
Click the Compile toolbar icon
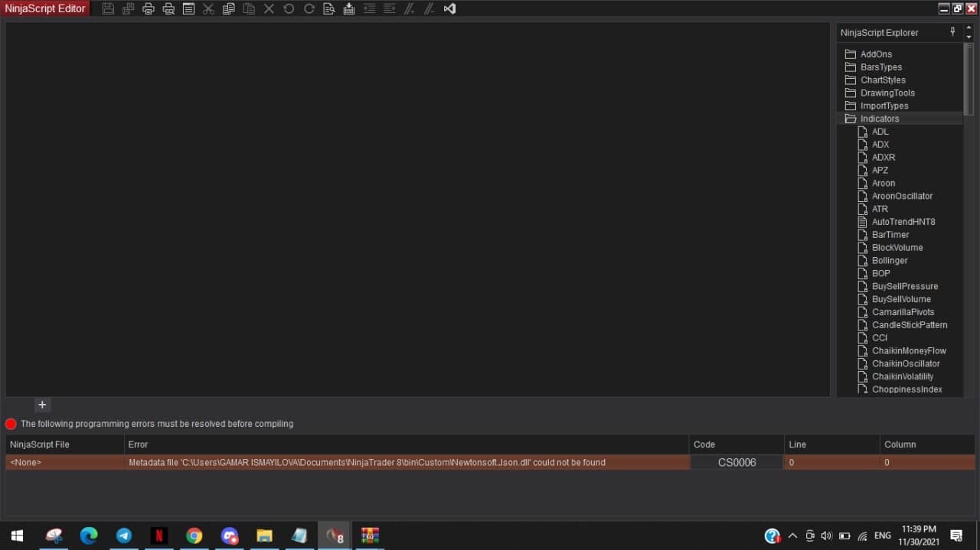(x=349, y=8)
